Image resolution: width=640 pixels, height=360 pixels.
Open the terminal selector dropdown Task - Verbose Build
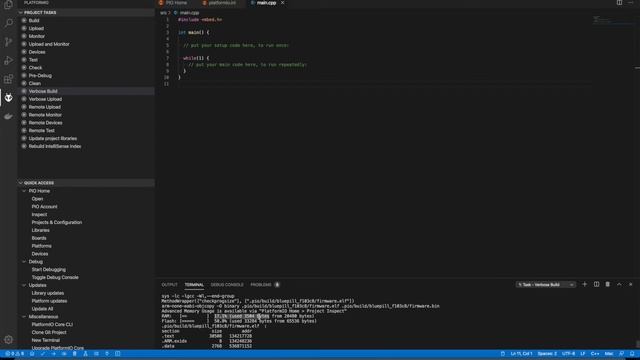pyautogui.click(x=546, y=284)
